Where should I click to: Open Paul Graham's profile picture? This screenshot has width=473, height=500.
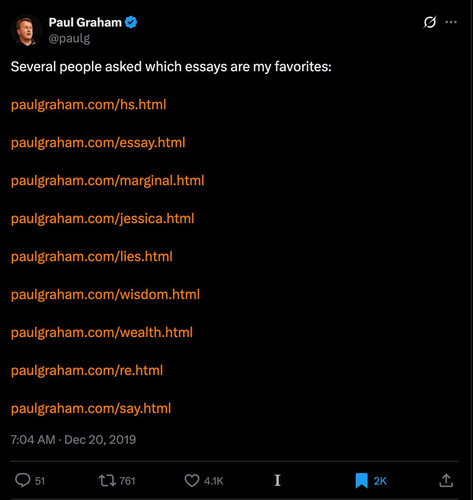pyautogui.click(x=27, y=30)
